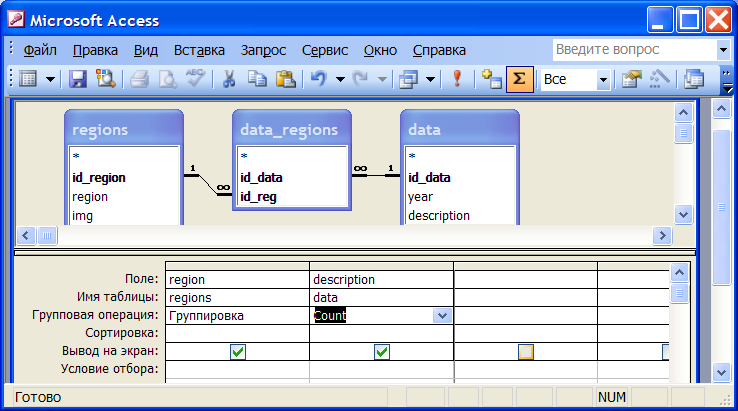Open the Файл menu
738x411 pixels.
coord(40,50)
